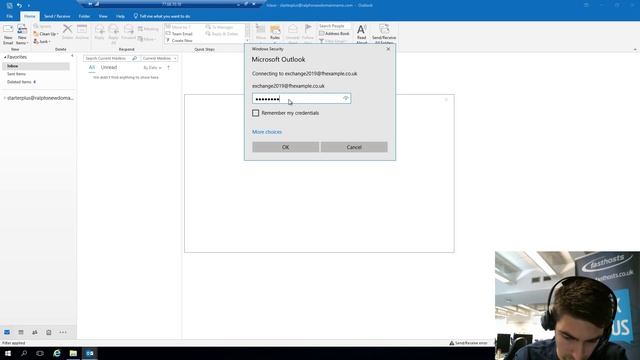Click the More choices link
This screenshot has width=640, height=360.
267,132
